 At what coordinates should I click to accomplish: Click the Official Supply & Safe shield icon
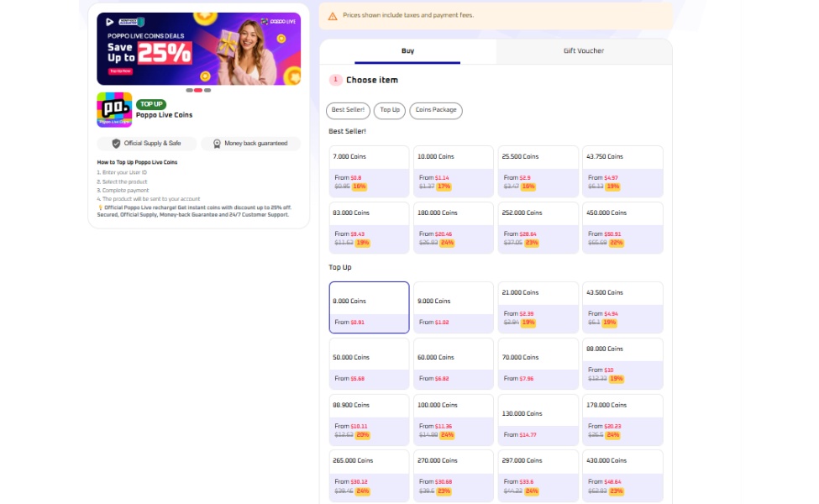pos(116,144)
